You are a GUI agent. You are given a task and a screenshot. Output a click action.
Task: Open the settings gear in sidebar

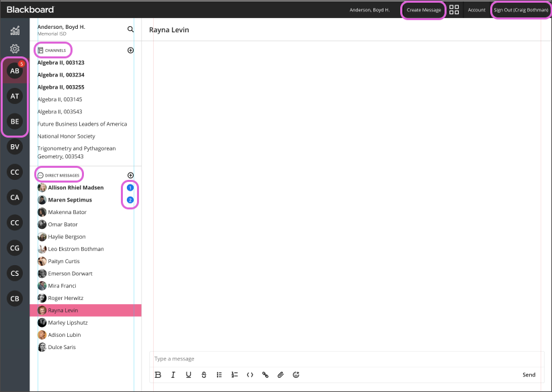coord(15,48)
